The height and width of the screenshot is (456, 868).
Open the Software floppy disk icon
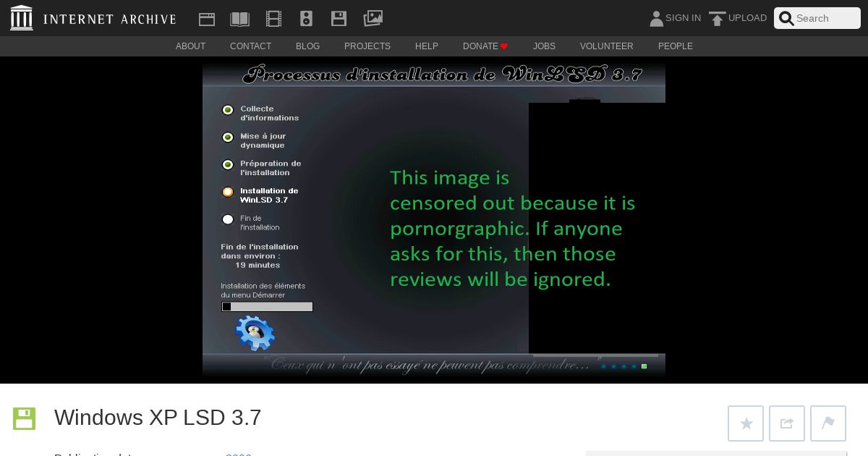[339, 19]
